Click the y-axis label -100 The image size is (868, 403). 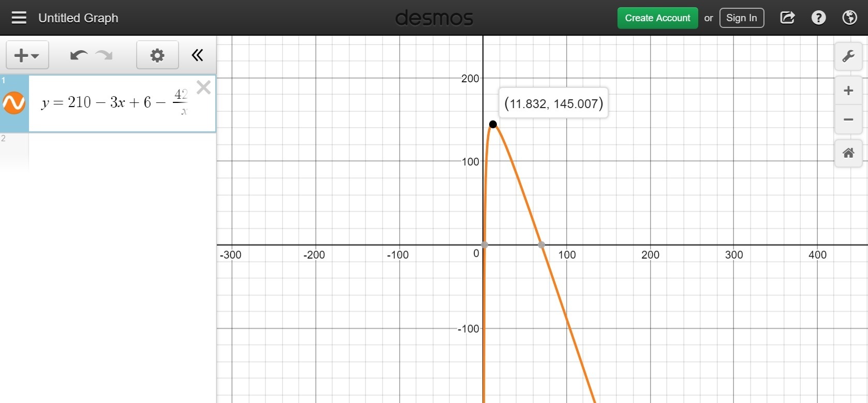468,329
